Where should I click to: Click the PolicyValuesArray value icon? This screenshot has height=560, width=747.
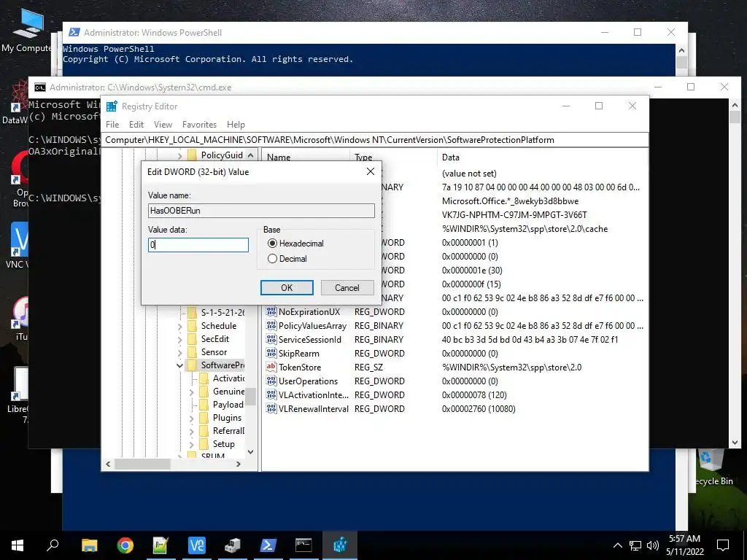(271, 326)
